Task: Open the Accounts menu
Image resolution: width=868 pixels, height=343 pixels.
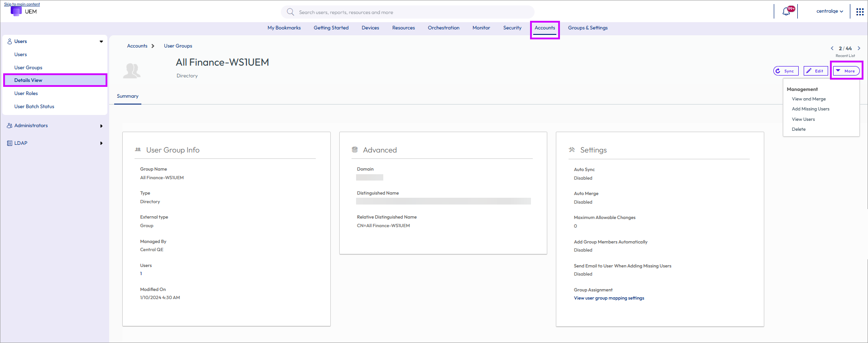Action: point(545,28)
